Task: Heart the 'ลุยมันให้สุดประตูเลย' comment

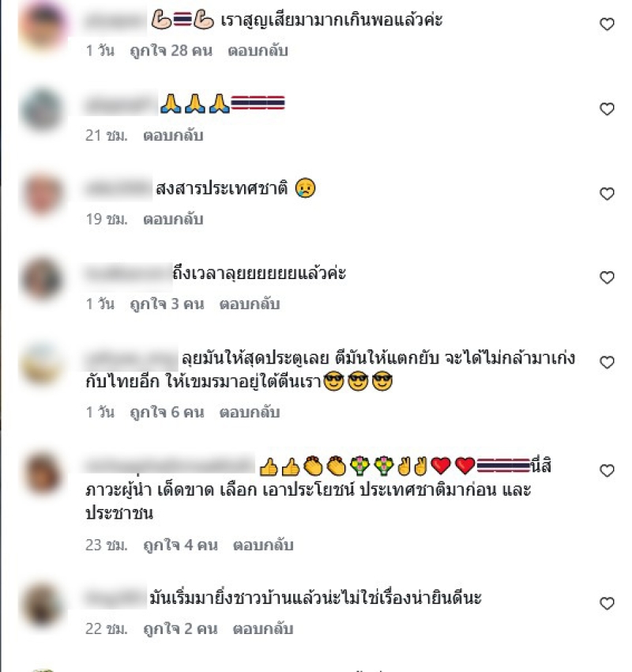Action: point(607,363)
